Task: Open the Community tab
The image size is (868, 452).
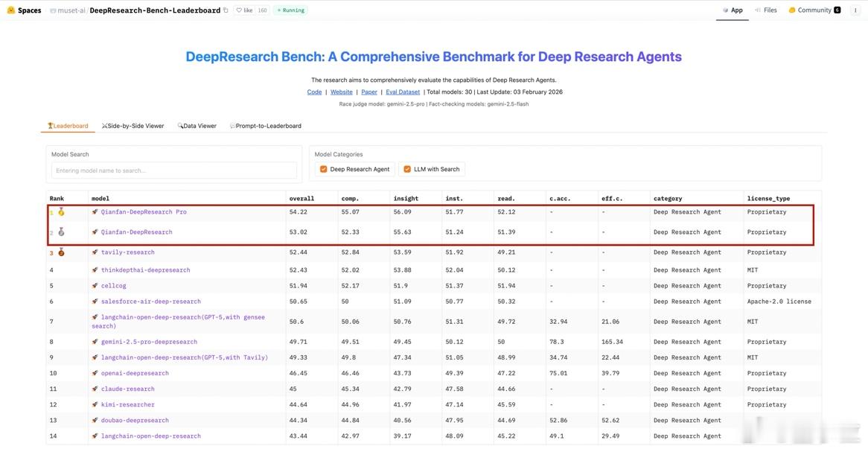Action: (814, 10)
